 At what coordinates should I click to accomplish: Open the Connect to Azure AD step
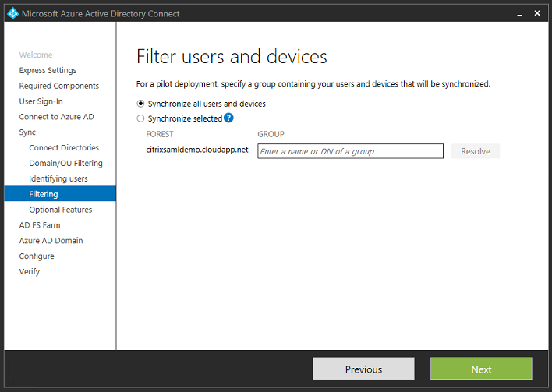tap(56, 117)
